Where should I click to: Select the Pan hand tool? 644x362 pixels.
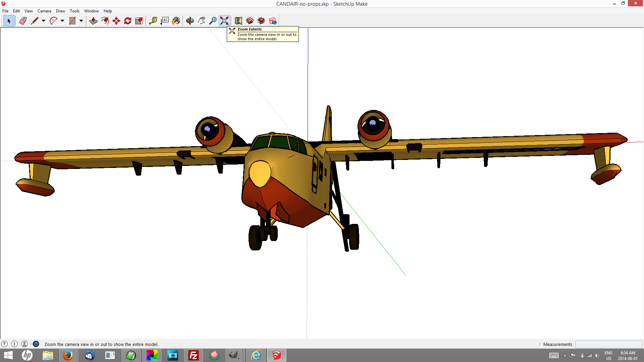(x=202, y=21)
